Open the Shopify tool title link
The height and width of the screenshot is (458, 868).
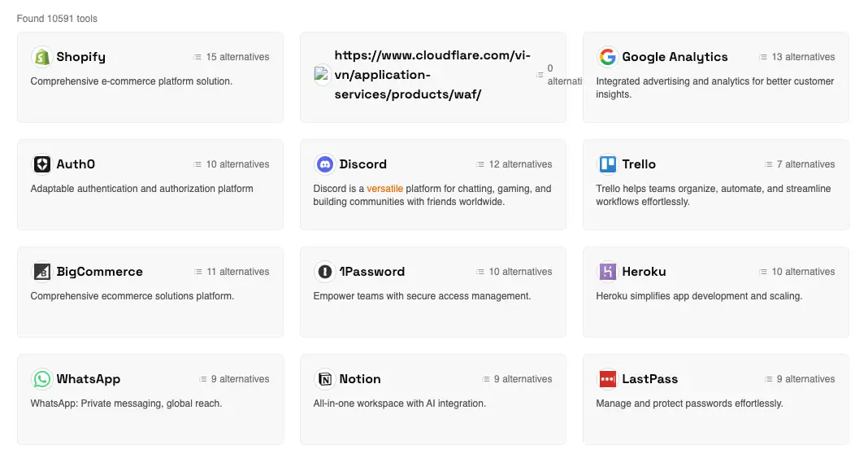coord(80,57)
